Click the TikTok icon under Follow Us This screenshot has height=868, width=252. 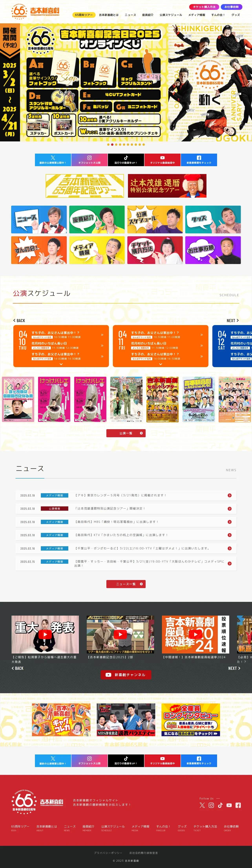pos(220,805)
